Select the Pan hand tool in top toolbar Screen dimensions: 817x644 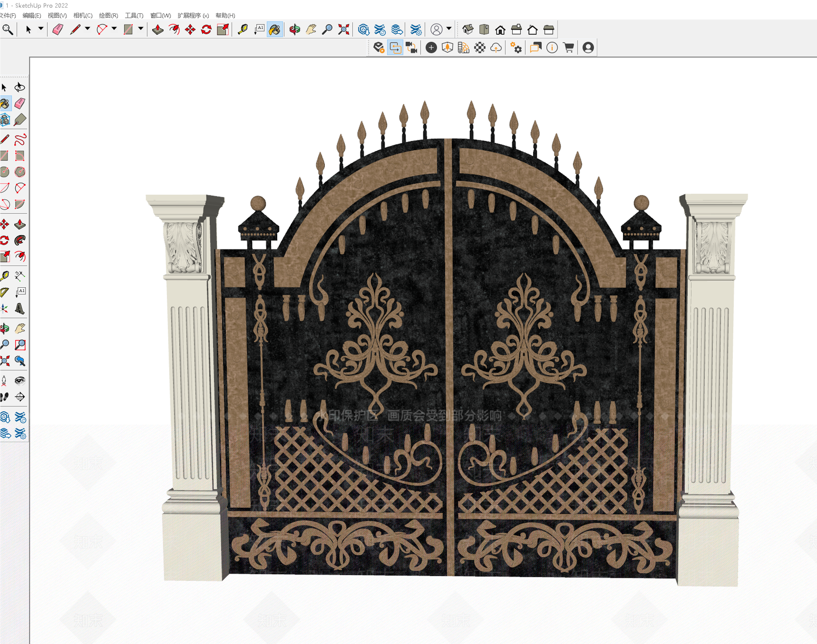pyautogui.click(x=311, y=30)
